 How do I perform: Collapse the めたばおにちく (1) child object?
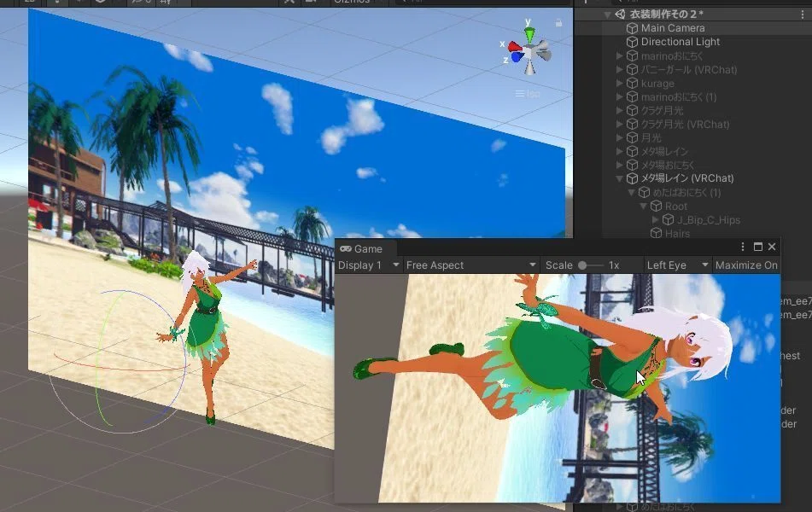coord(631,193)
